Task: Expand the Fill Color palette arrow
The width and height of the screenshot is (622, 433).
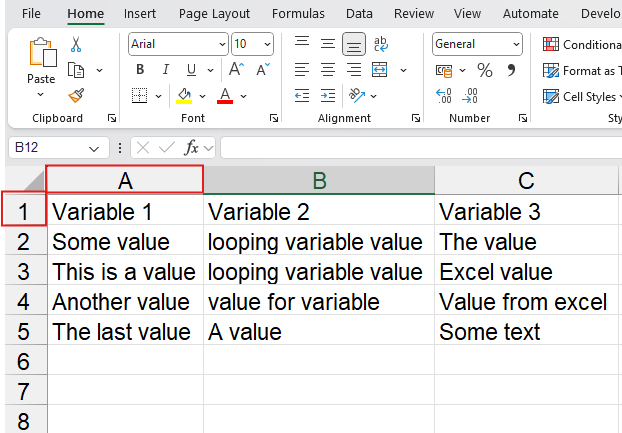Action: pyautogui.click(x=203, y=96)
